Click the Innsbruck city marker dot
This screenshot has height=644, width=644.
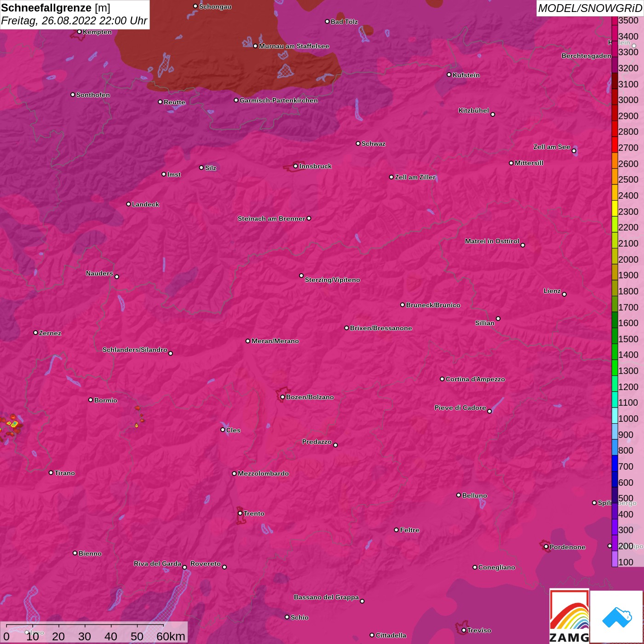click(x=296, y=166)
